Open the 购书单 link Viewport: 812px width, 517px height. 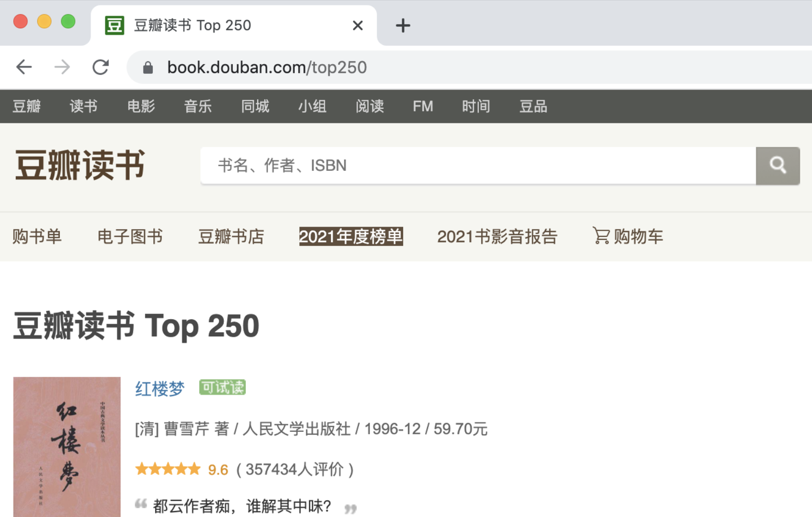point(37,236)
